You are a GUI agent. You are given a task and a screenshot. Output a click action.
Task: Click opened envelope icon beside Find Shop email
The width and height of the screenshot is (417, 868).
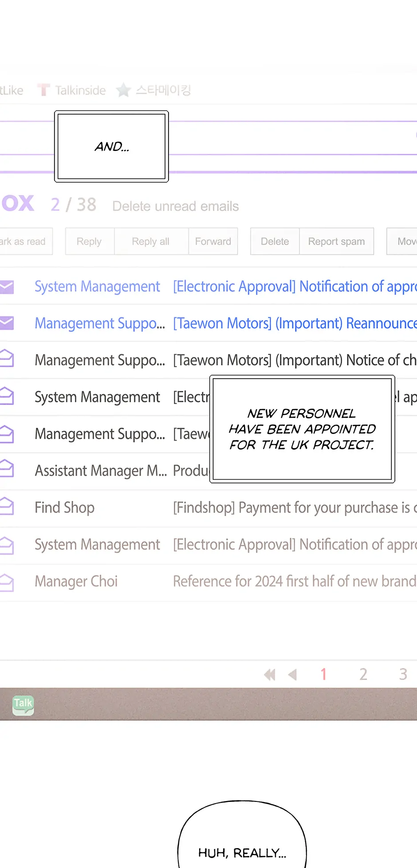(x=7, y=507)
